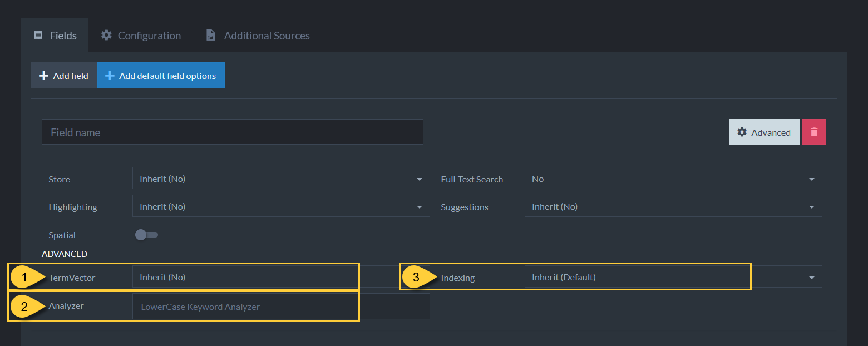Click Add default field options button
Viewport: 868px width, 346px height.
[x=161, y=76]
